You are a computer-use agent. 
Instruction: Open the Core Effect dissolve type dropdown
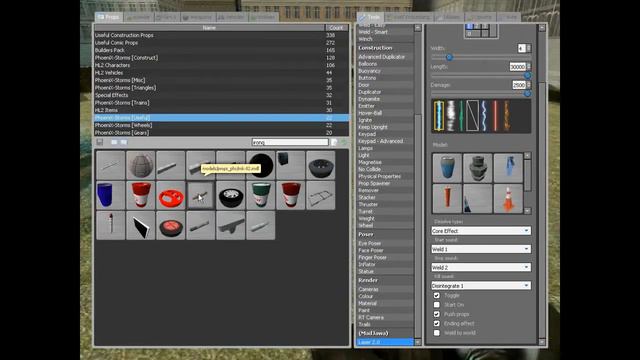pos(481,231)
